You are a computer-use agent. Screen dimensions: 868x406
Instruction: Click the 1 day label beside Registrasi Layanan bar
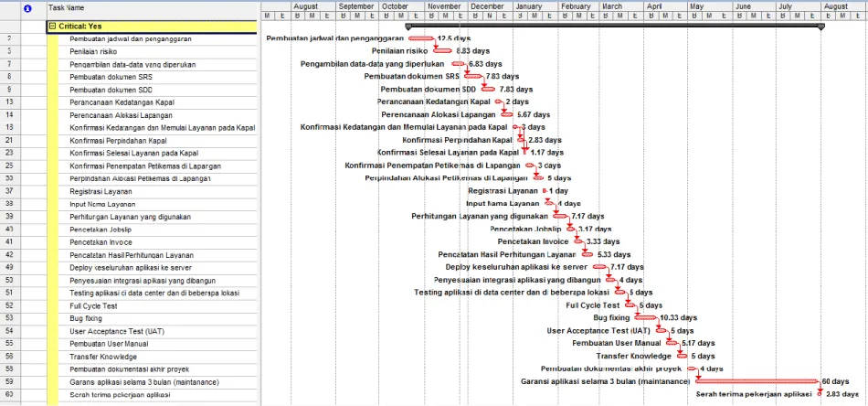click(558, 191)
